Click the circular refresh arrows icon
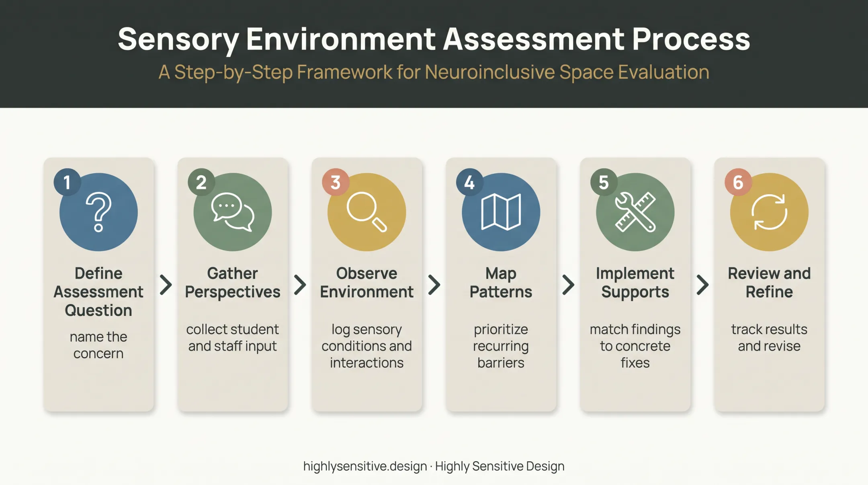 [769, 212]
